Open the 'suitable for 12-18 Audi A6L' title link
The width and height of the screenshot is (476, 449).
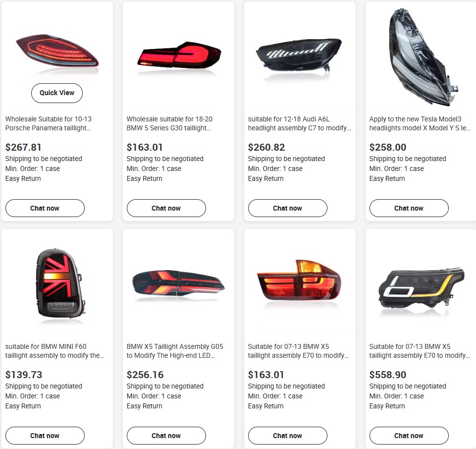click(x=299, y=123)
